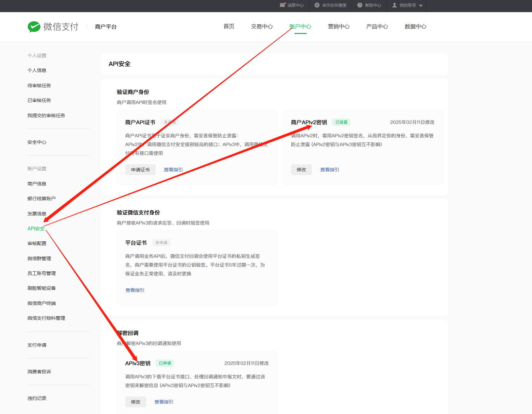
Task: Click the 商户平台 header label
Action: click(106, 27)
